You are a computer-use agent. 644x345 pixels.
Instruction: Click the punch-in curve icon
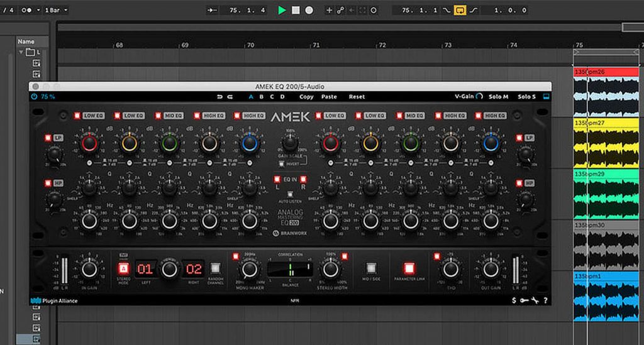pos(447,10)
